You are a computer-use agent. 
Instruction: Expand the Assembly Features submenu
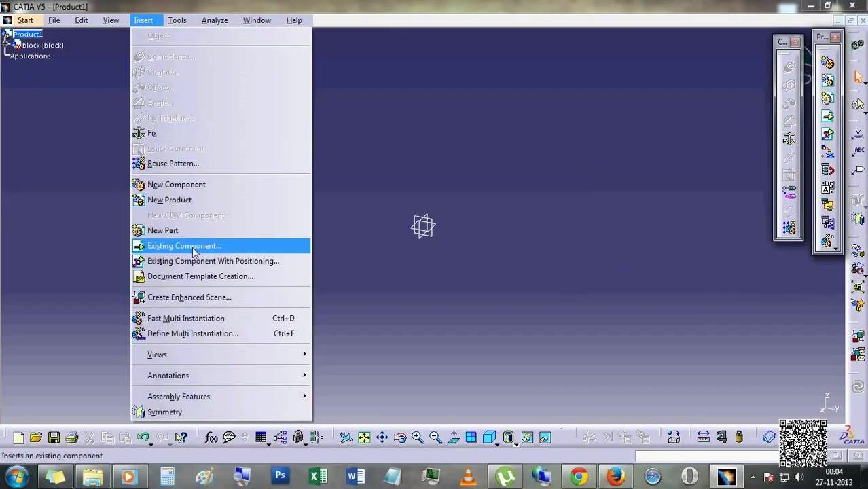coord(221,397)
